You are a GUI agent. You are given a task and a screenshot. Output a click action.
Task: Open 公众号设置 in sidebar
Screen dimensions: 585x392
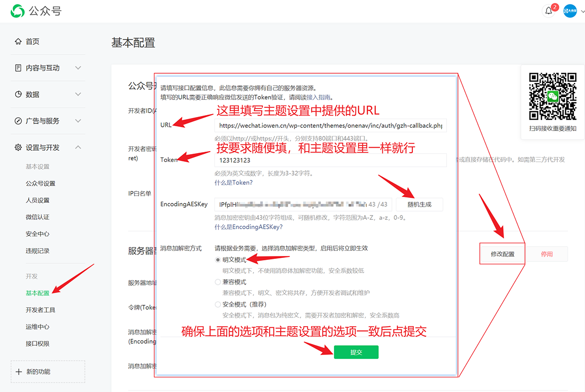coord(40,183)
